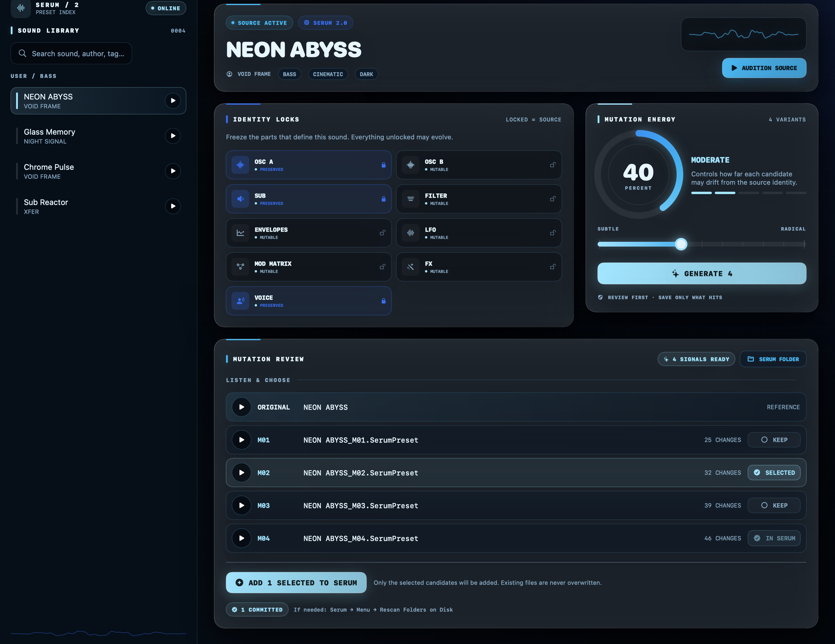
Task: Click the Online status indicator
Action: [x=166, y=8]
